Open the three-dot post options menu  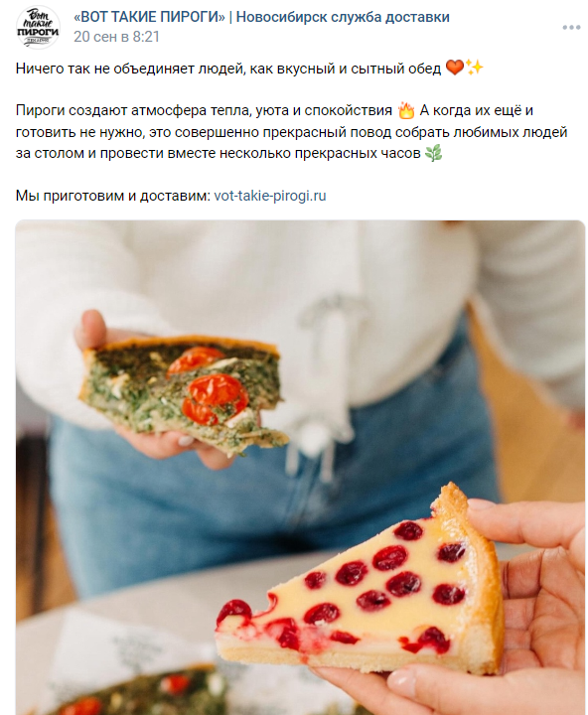tap(571, 28)
